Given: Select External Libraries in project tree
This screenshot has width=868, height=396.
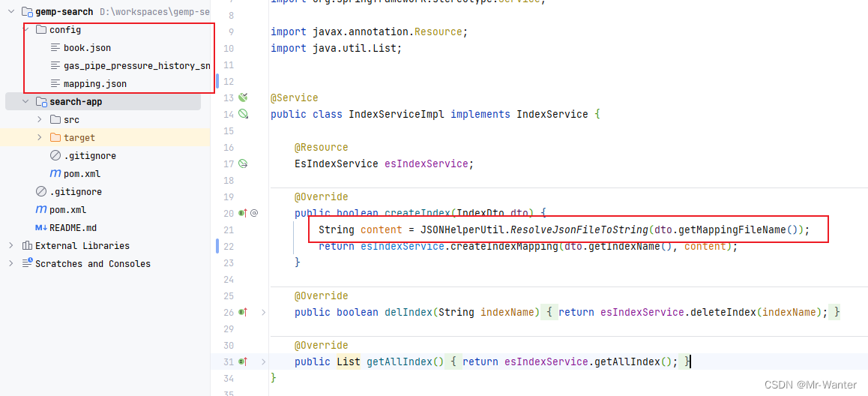Looking at the screenshot, I should pyautogui.click(x=82, y=245).
